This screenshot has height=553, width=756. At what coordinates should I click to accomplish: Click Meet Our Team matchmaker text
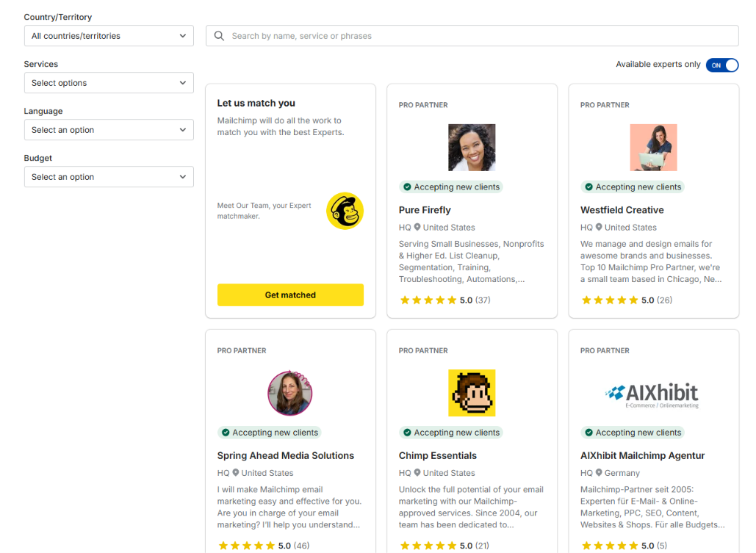click(264, 211)
